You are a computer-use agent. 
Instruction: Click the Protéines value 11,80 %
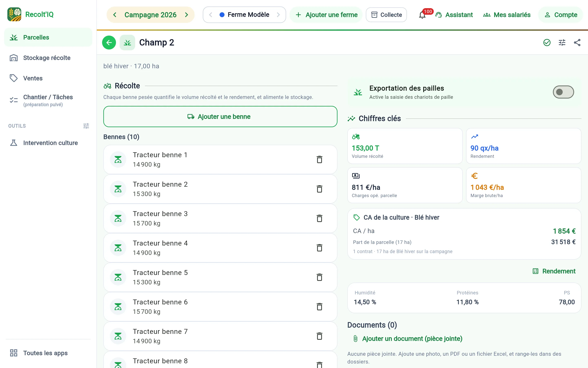point(468,302)
